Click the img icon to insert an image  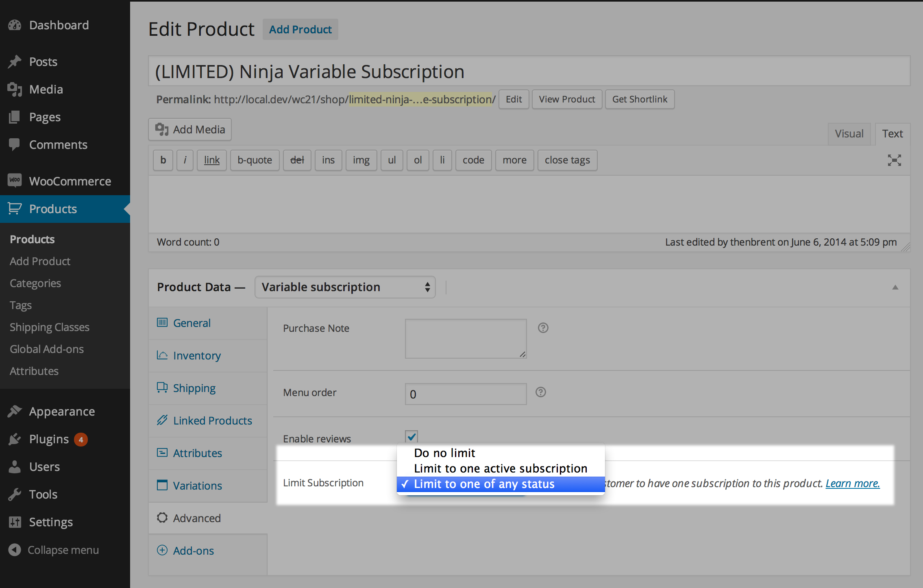click(x=361, y=160)
